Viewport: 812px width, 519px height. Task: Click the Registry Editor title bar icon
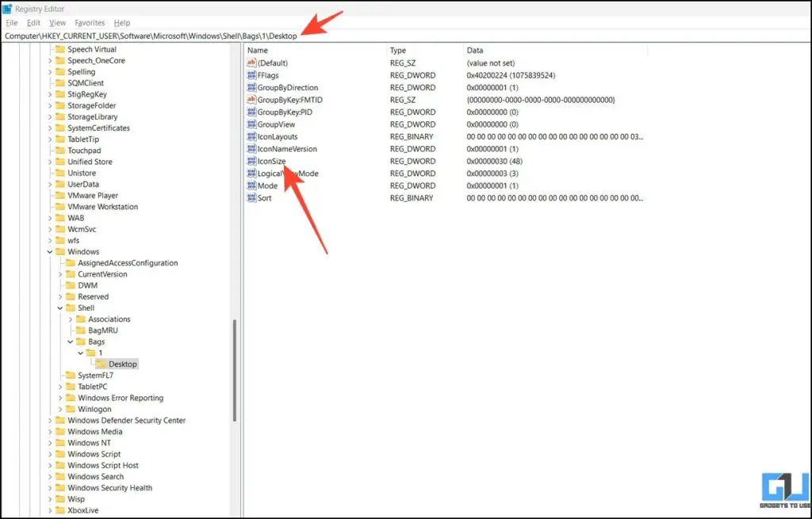(6, 8)
